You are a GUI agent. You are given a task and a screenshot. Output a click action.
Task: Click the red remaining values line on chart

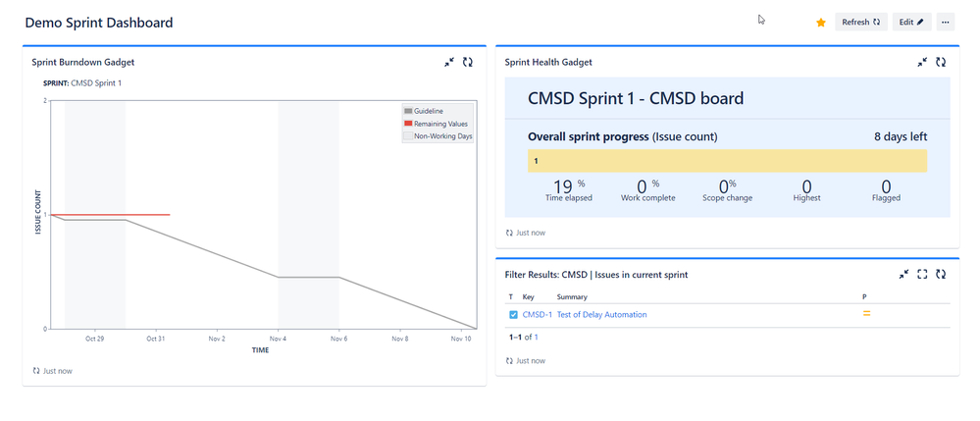click(x=110, y=215)
